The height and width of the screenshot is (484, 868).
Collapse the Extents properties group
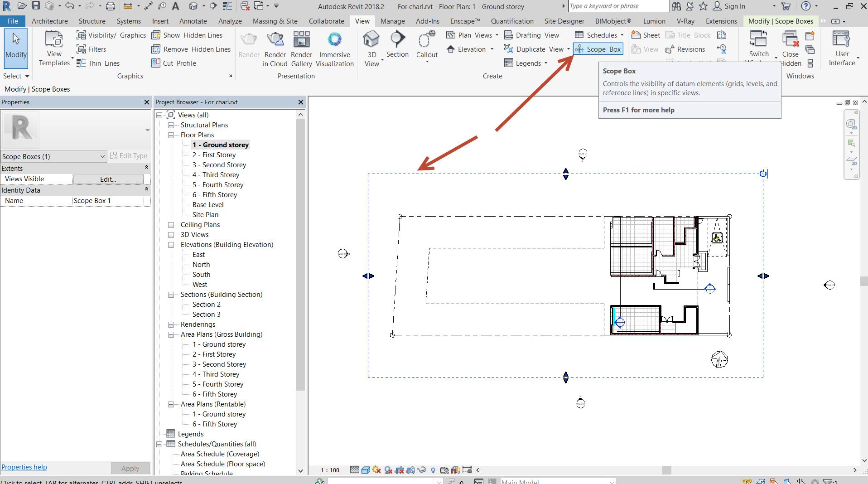tap(146, 168)
